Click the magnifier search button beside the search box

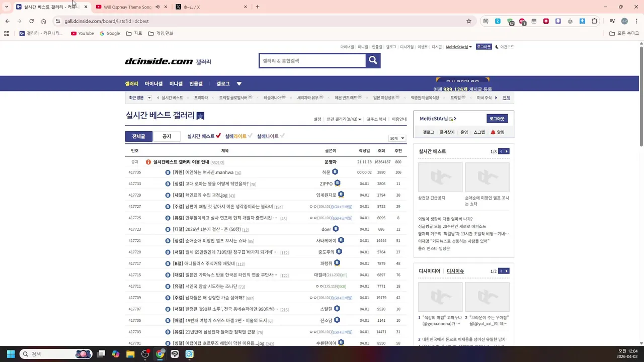point(373,60)
